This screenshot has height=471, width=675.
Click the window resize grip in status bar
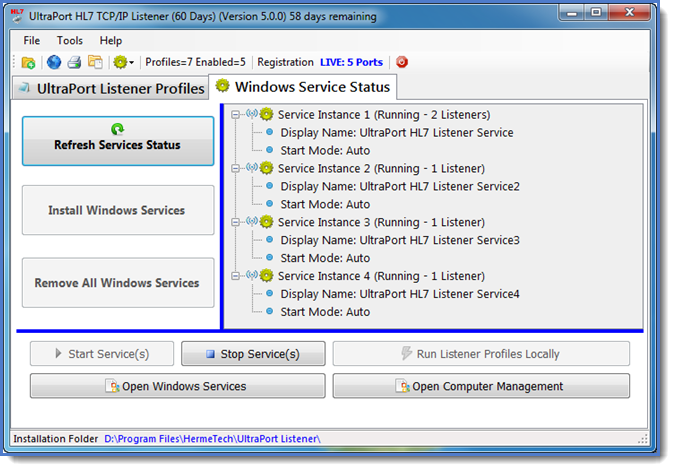pyautogui.click(x=643, y=439)
